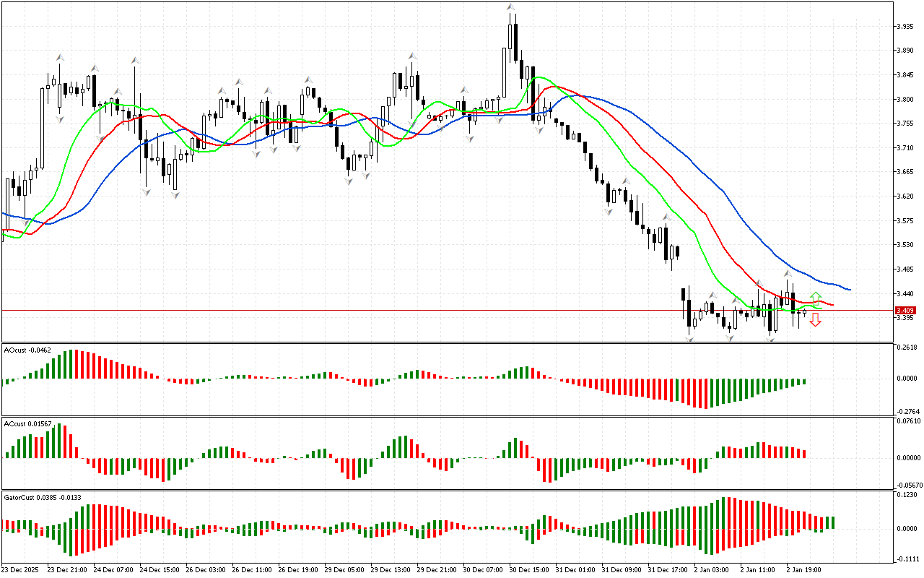
Task: Click the AOcust indicator label
Action: [x=27, y=350]
